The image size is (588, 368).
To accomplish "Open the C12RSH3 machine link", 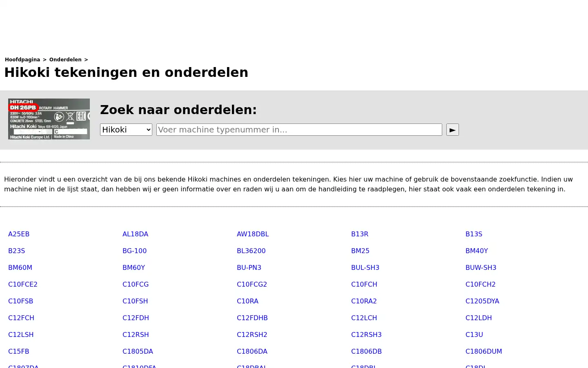I will (366, 335).
